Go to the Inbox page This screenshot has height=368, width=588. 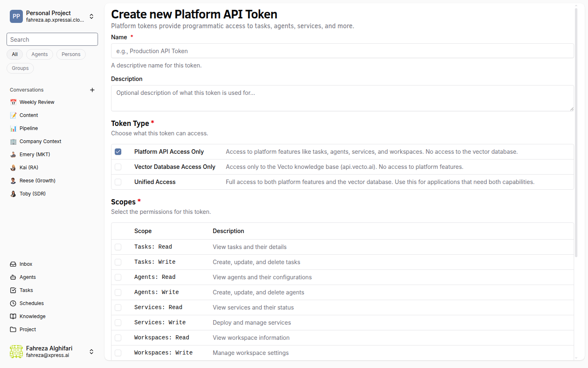(52, 264)
